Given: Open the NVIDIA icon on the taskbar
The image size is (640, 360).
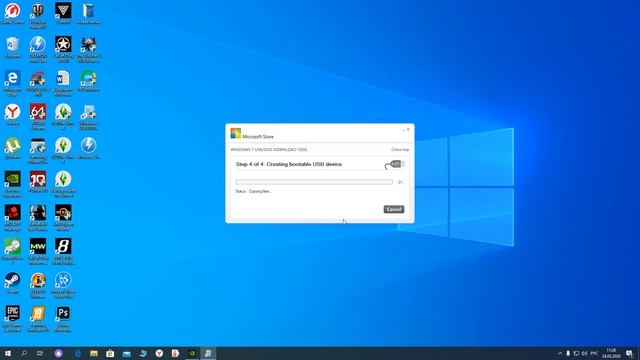Looking at the screenshot, I should (x=192, y=353).
